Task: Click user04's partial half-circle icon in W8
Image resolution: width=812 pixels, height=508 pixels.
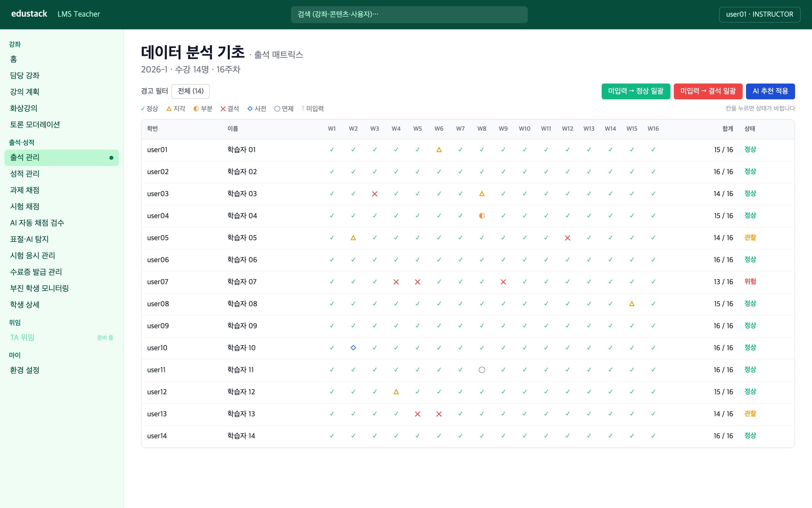Action: (482, 216)
